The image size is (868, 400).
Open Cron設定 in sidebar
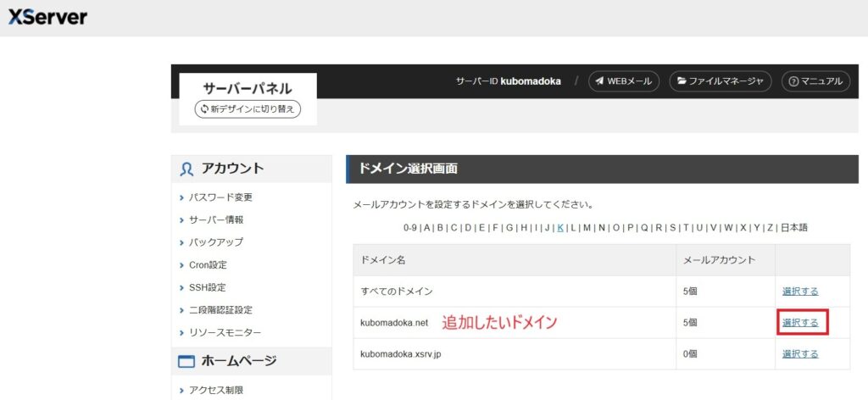click(208, 265)
